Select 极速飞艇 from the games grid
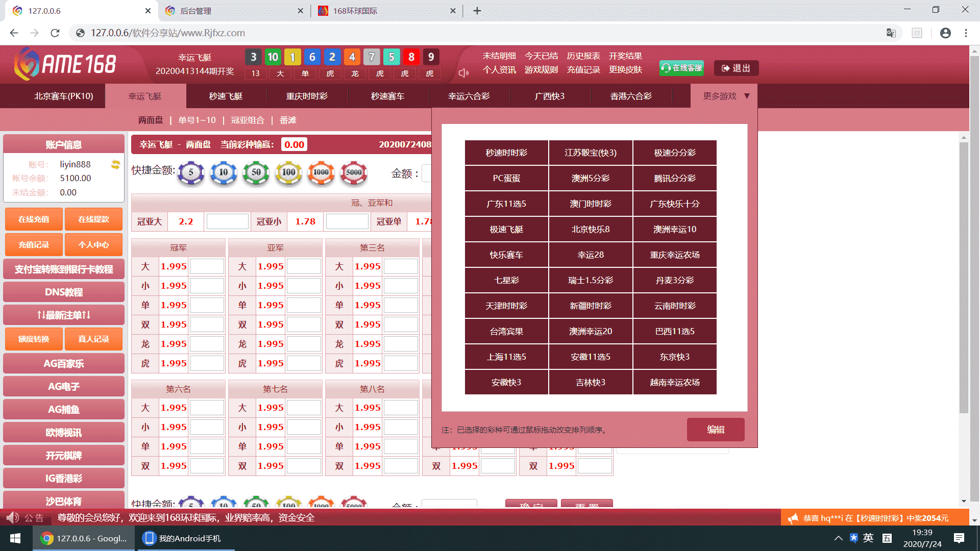 [506, 229]
